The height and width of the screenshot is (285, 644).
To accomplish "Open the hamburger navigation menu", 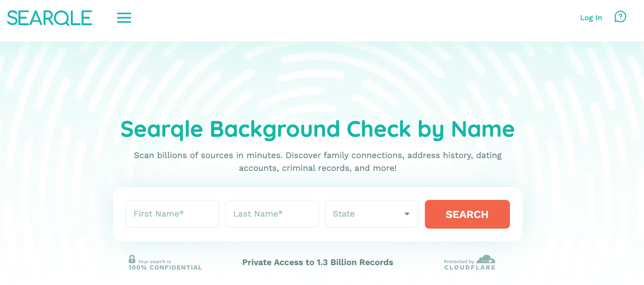I will (124, 18).
